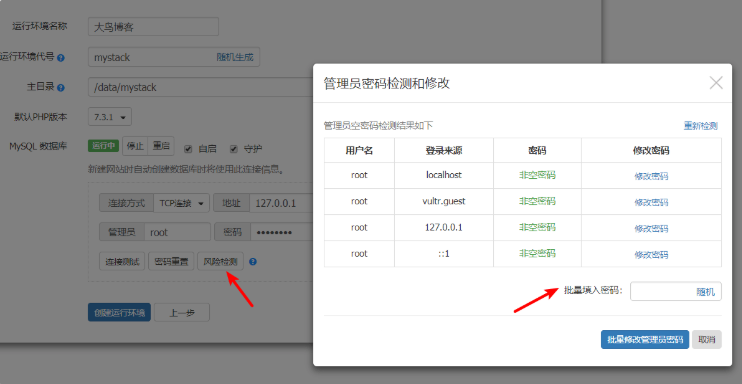The image size is (742, 384).
Task: Open the 默认PHP版本 7.3.1 dropdown
Action: pos(110,117)
